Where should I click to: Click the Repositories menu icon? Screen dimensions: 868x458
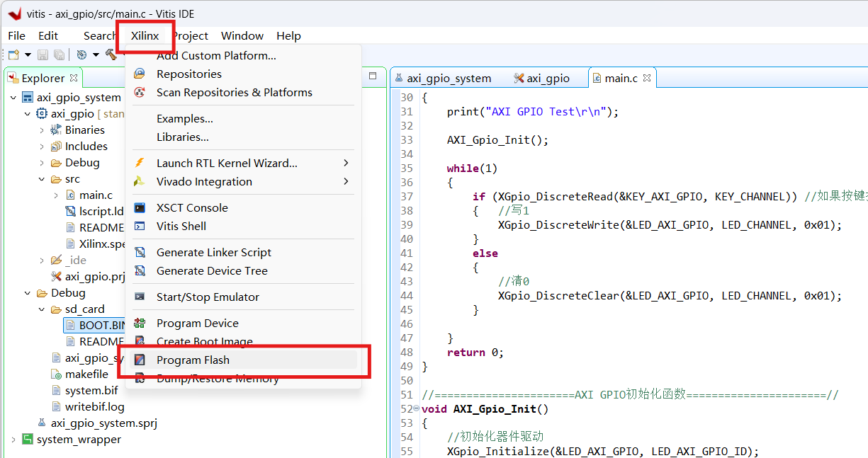pyautogui.click(x=140, y=74)
